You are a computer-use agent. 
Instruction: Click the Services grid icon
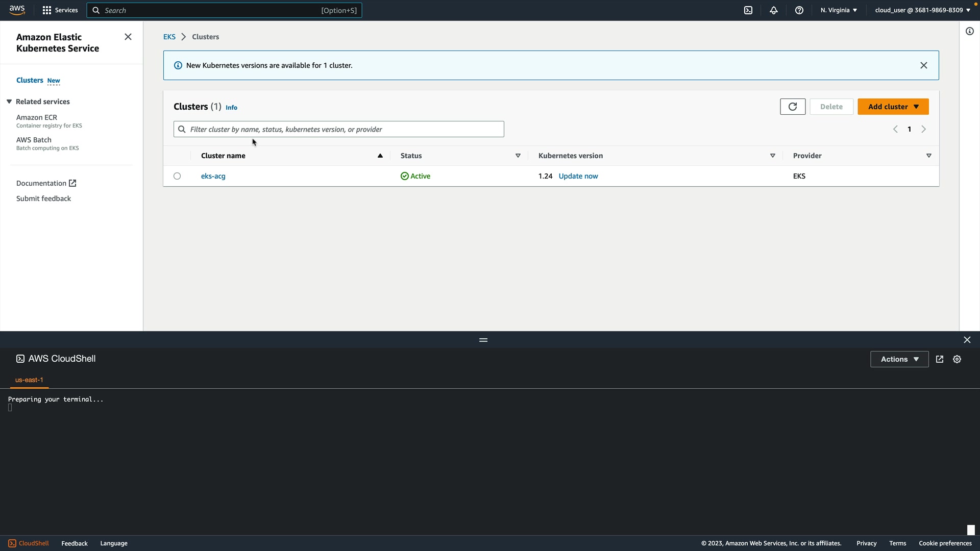click(x=47, y=10)
